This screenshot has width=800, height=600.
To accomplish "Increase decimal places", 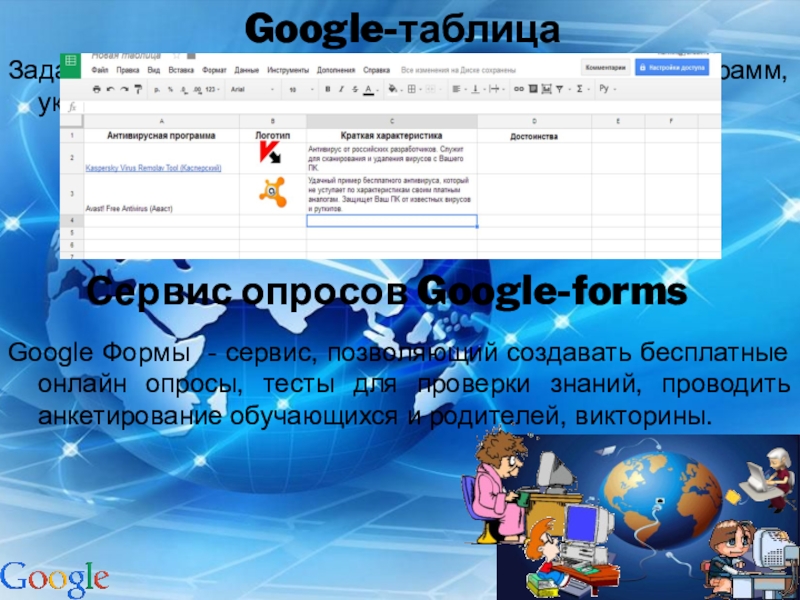I will 197,90.
